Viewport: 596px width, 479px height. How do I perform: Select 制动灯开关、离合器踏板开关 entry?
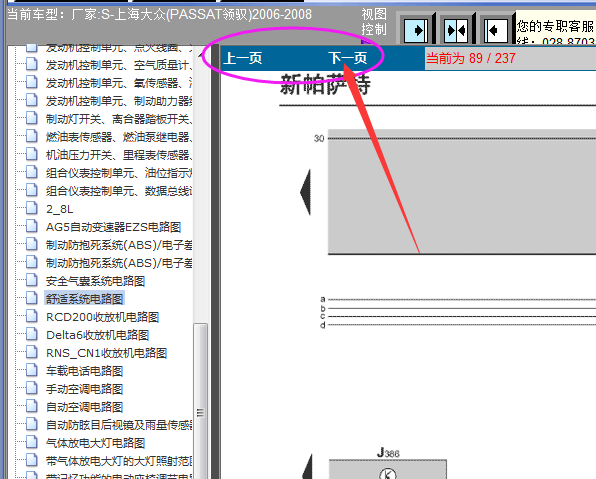point(119,119)
